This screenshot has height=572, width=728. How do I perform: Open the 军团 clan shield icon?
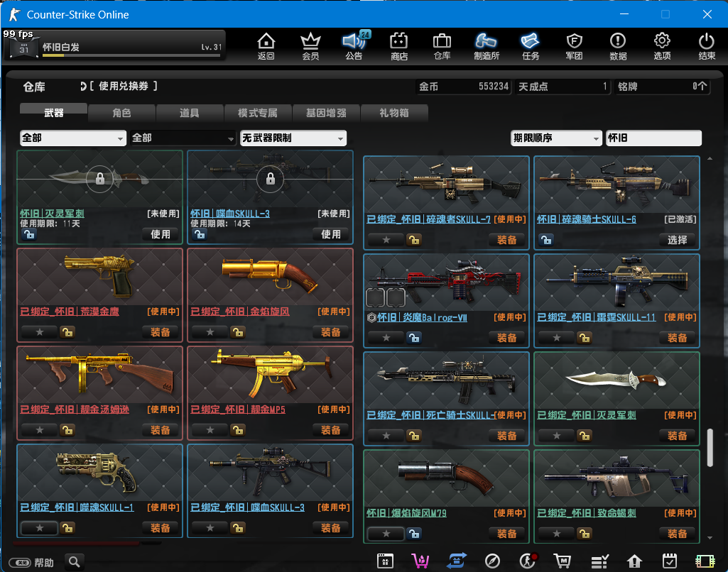point(575,46)
